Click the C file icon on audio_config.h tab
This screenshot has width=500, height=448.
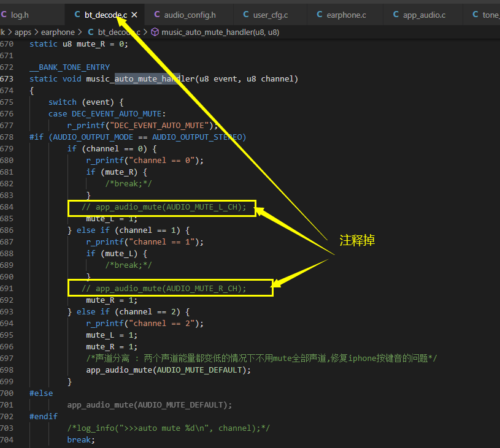tap(157, 14)
